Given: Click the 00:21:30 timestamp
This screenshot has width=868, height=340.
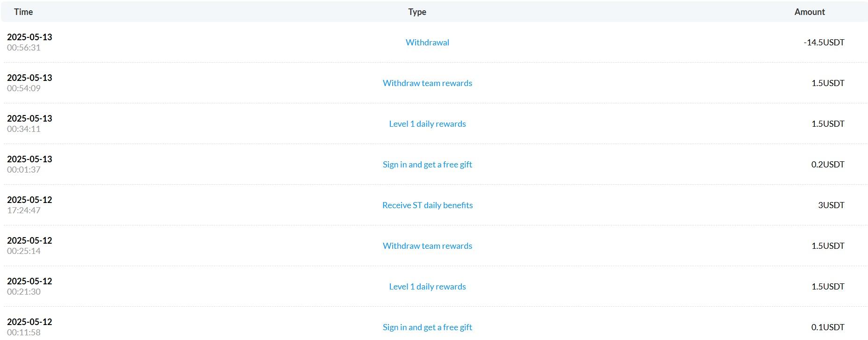Looking at the screenshot, I should tap(24, 291).
